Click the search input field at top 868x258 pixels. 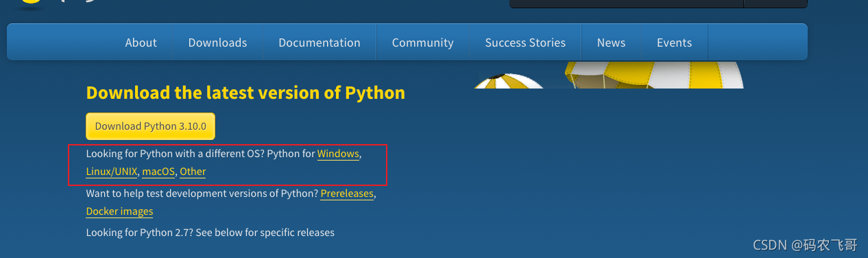pos(627,3)
